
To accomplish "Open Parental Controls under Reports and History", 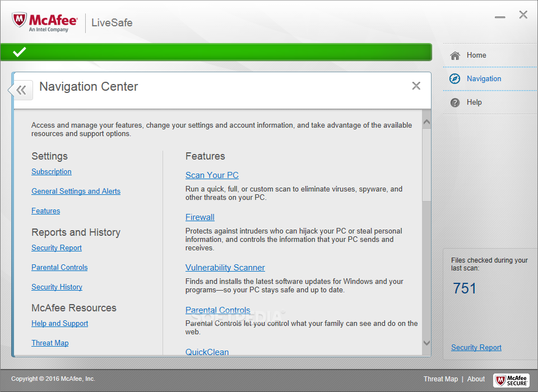I will tap(59, 267).
